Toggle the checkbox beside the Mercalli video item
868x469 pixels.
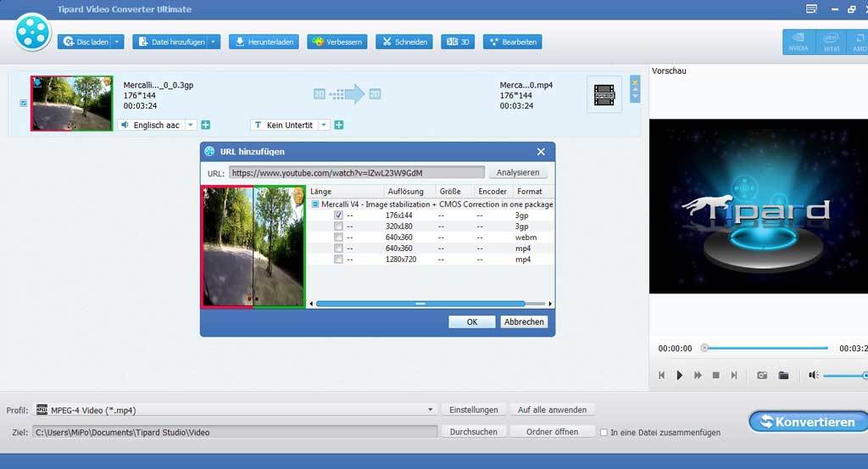(23, 103)
